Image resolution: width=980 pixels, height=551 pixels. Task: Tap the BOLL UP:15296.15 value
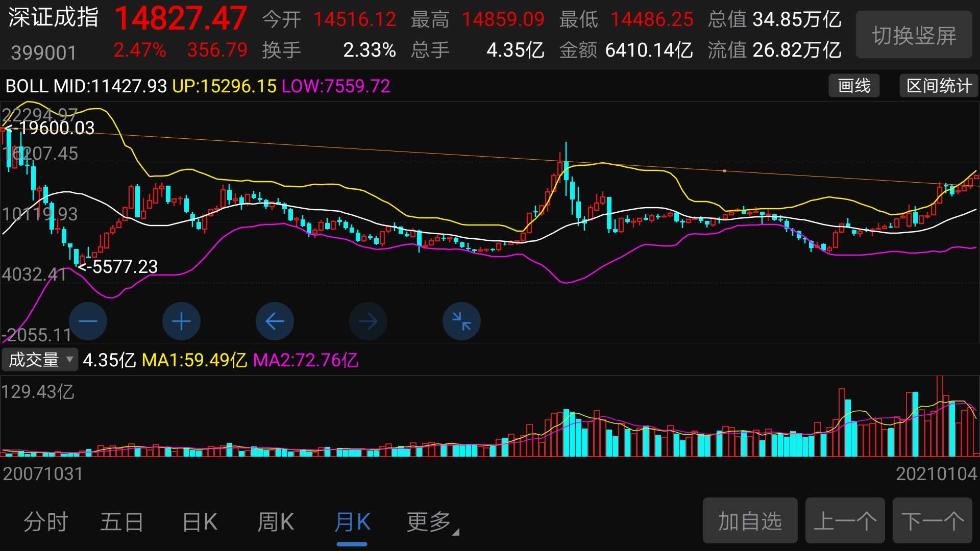click(x=224, y=86)
